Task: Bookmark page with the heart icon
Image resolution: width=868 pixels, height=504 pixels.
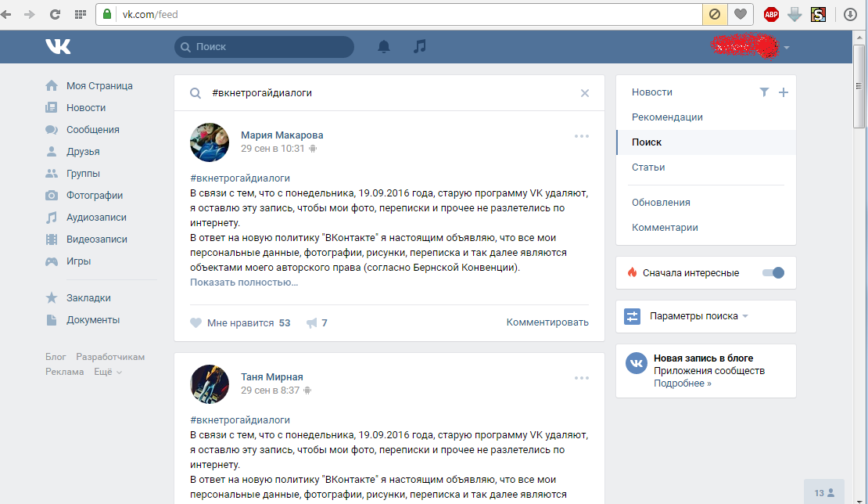Action: (740, 14)
